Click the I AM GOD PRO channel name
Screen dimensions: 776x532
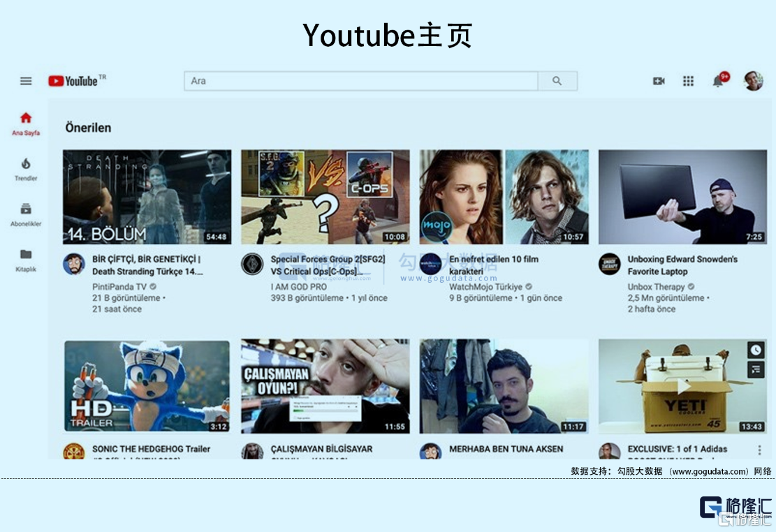298,286
